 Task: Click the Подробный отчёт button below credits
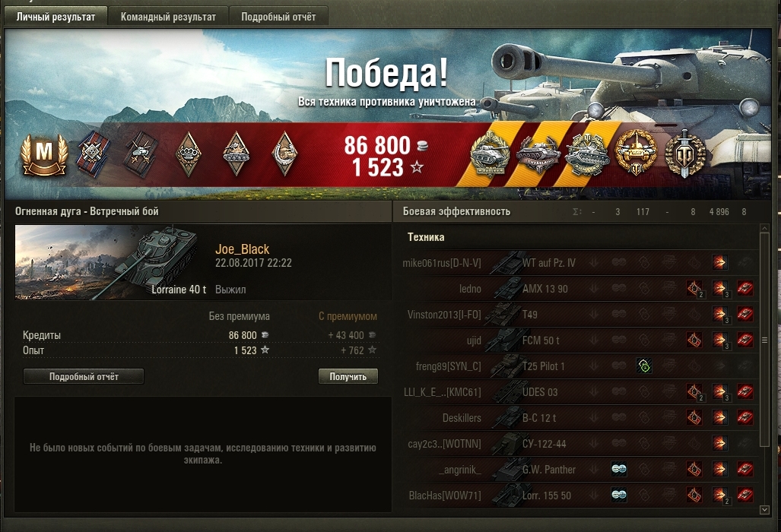[x=84, y=377]
